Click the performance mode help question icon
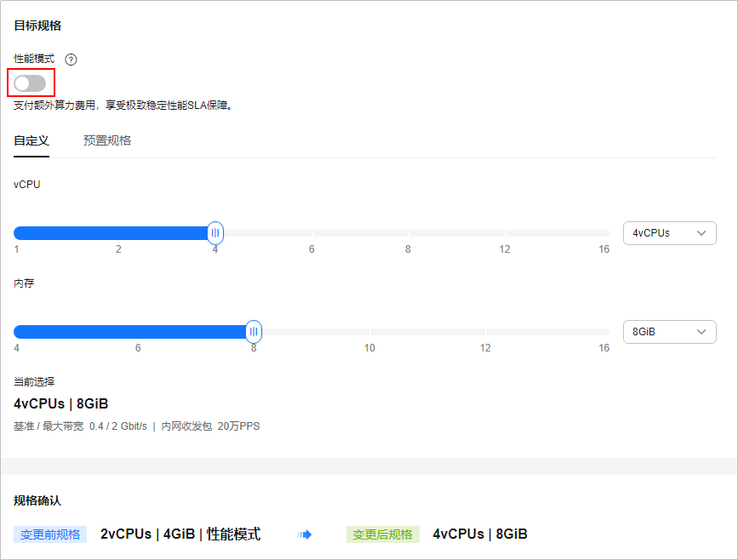738x560 pixels. (x=71, y=60)
